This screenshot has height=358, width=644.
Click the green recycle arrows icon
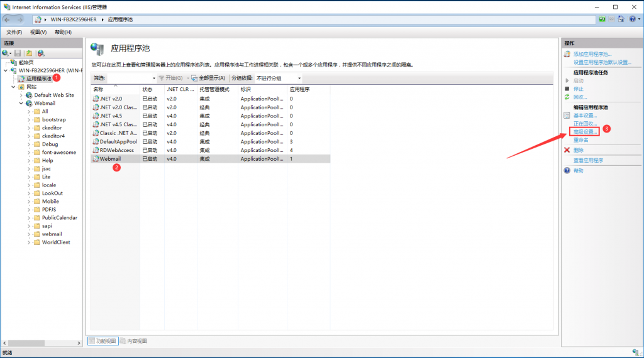click(567, 97)
